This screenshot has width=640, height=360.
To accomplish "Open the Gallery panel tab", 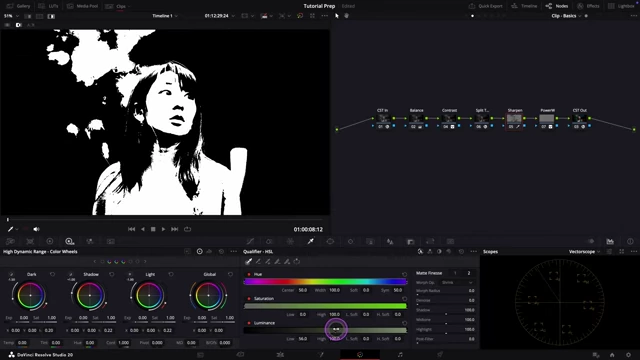I will tap(18, 6).
